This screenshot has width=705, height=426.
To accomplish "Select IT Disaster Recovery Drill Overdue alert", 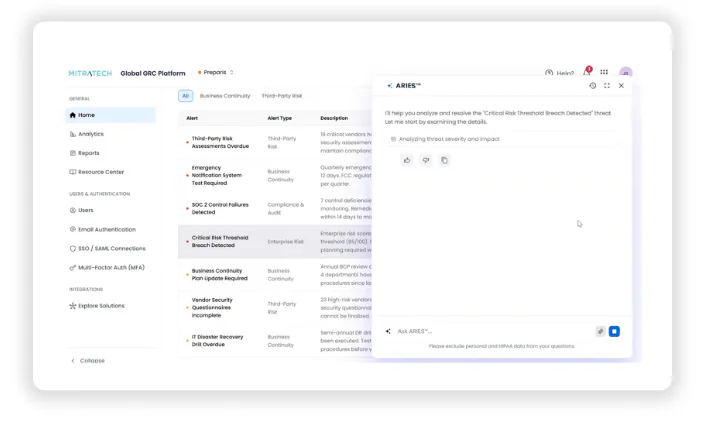I will point(217,341).
